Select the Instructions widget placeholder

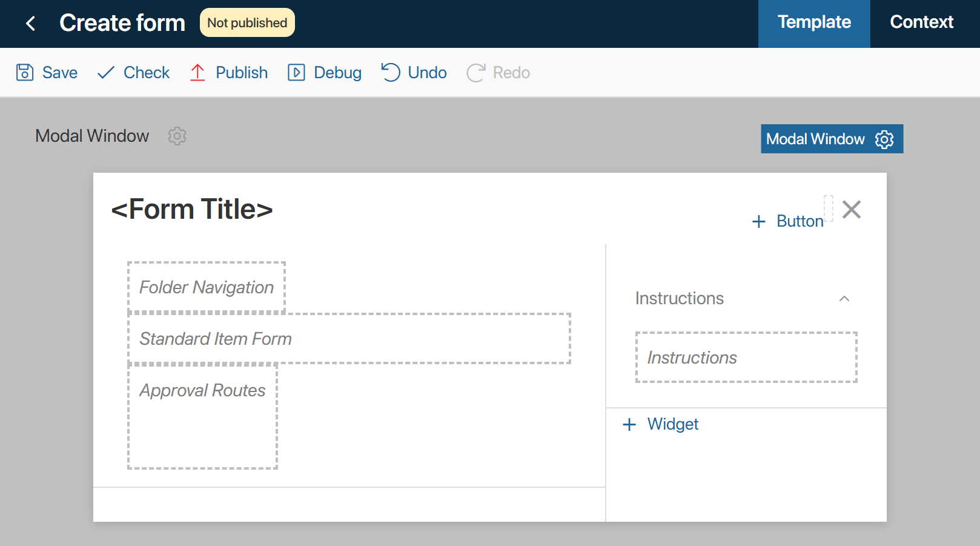[x=746, y=358]
